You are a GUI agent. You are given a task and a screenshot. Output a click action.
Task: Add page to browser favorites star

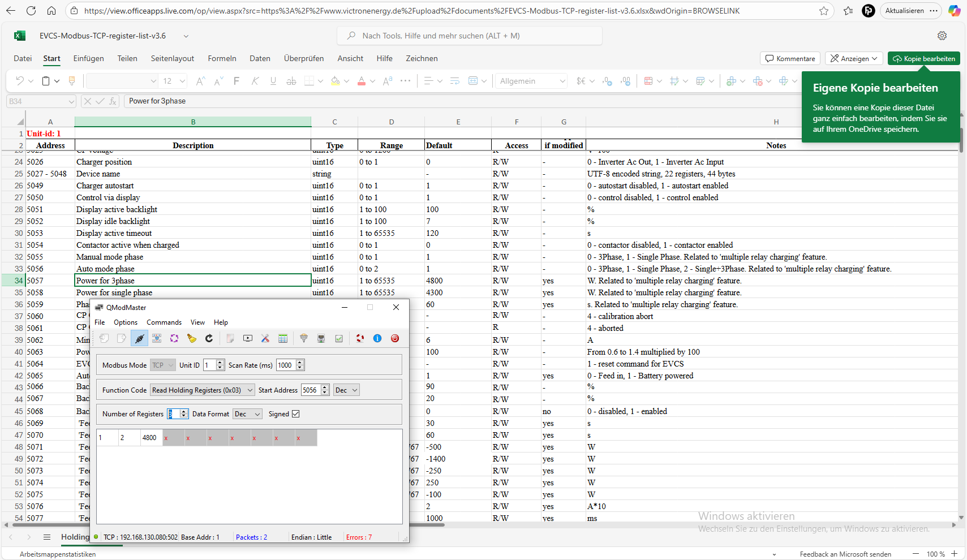coord(824,11)
